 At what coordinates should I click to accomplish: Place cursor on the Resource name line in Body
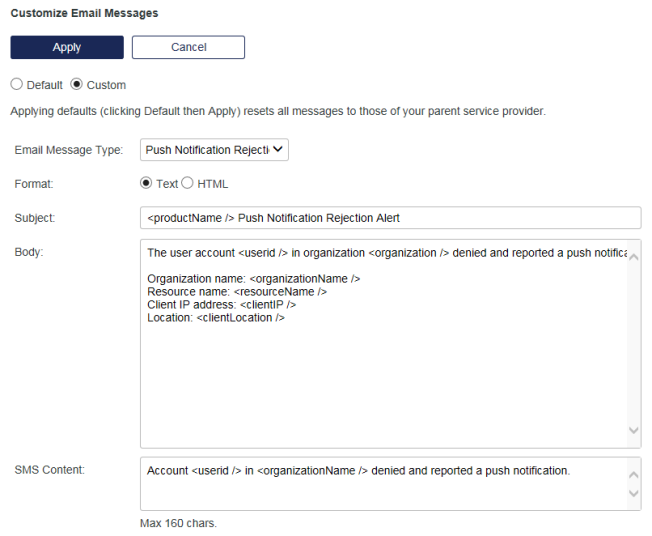click(237, 291)
